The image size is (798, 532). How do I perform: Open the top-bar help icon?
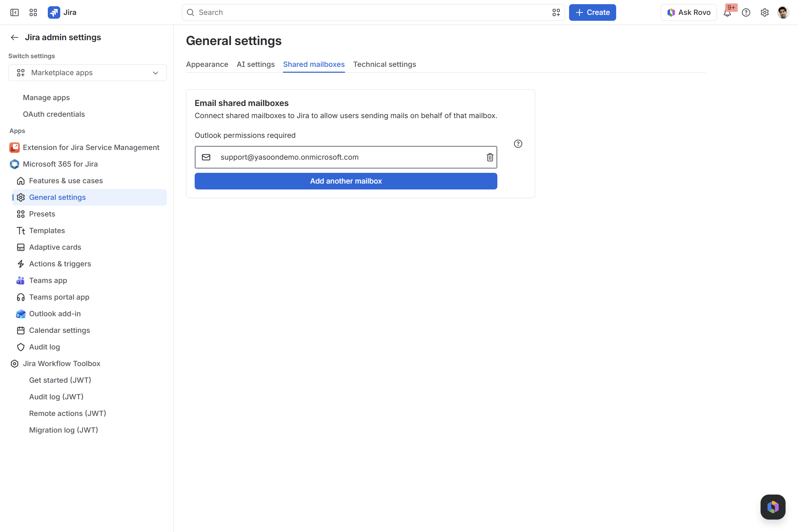746,12
